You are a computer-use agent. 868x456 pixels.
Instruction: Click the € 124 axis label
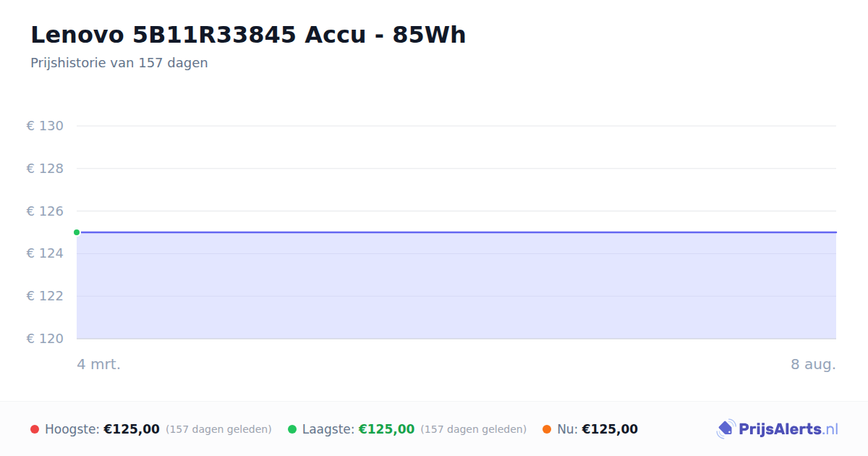45,253
